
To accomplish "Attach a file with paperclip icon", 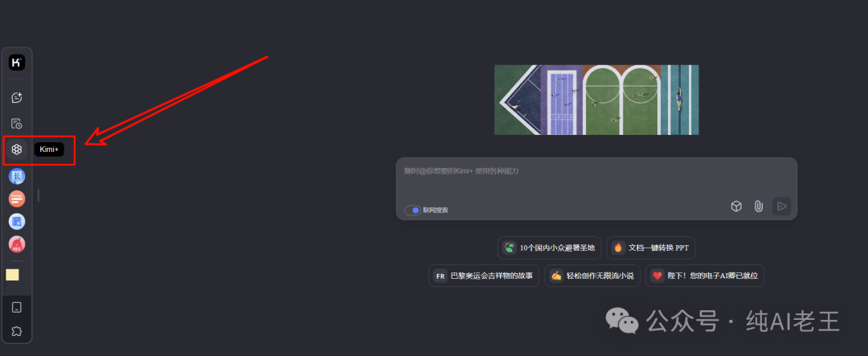I will point(759,207).
